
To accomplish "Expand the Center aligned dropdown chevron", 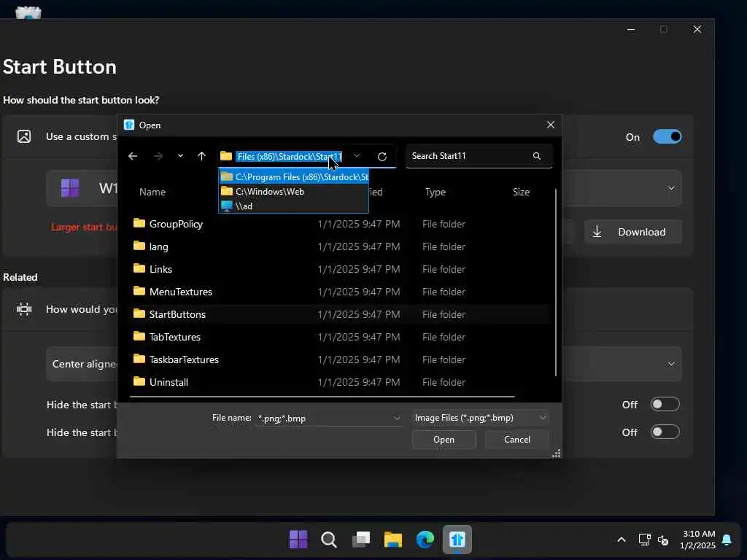I will [x=671, y=364].
